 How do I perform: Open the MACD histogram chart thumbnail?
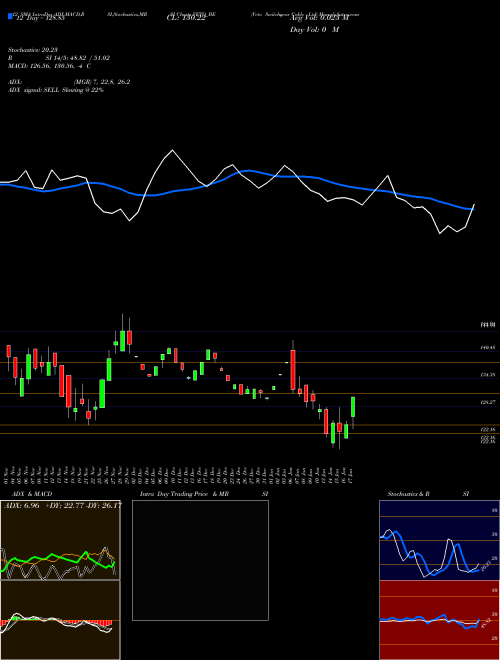pos(60,620)
